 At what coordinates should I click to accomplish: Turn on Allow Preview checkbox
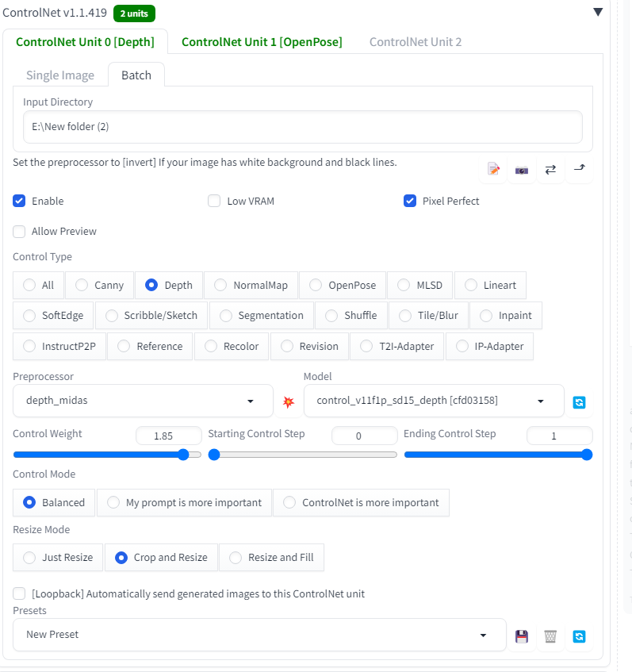tap(19, 231)
